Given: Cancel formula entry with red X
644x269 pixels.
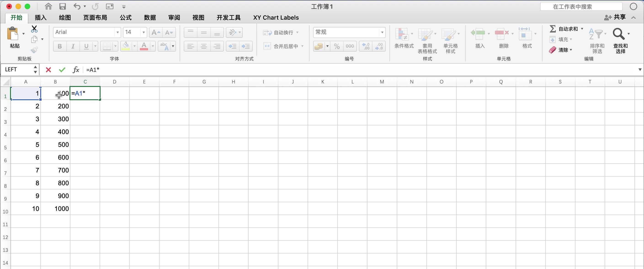Looking at the screenshot, I should click(x=48, y=70).
